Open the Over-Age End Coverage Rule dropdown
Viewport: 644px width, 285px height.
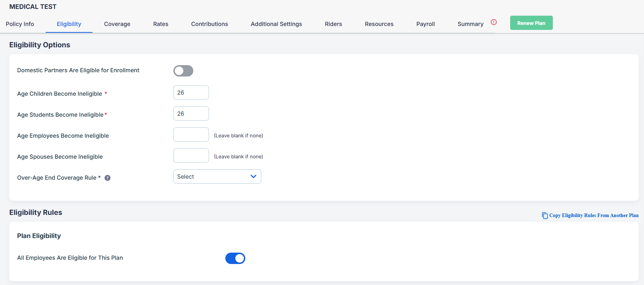[x=217, y=176]
